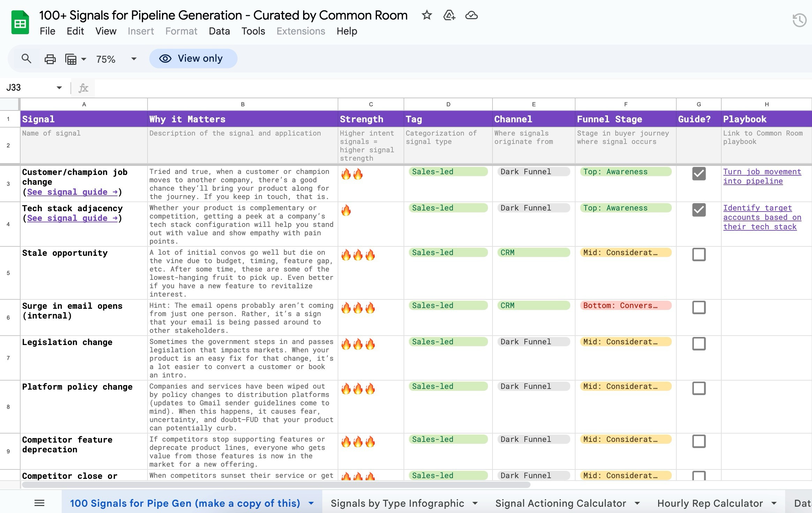Viewport: 812px width, 513px height.
Task: Open the version history clock icon
Action: tap(799, 20)
